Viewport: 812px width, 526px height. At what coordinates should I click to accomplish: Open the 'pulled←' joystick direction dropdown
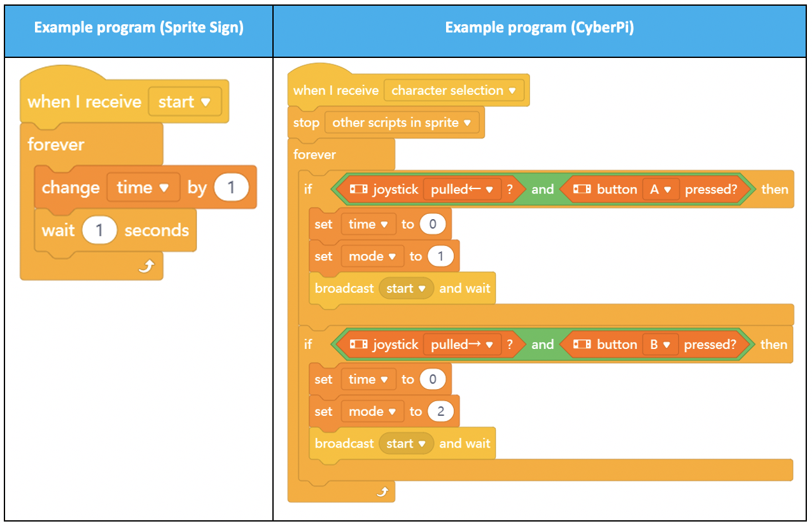pos(462,189)
